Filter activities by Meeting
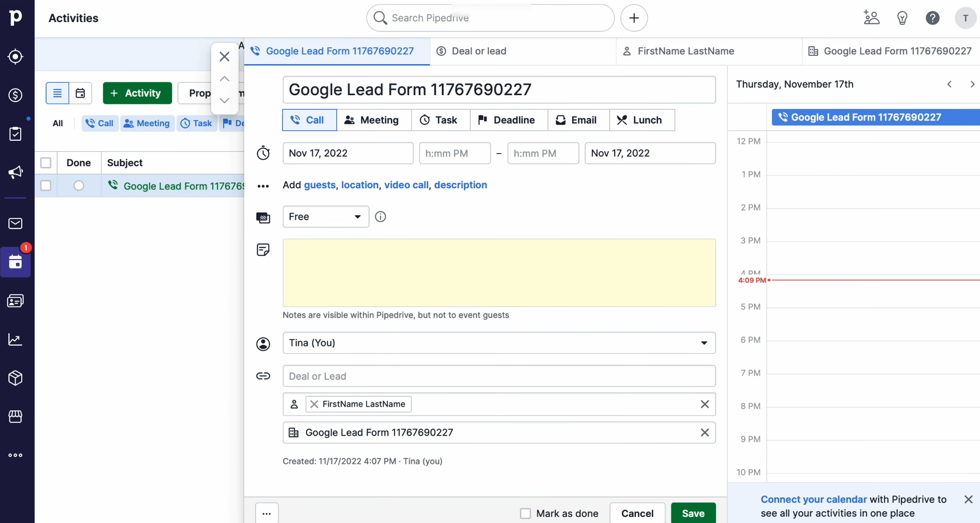This screenshot has width=980, height=523. tap(147, 123)
